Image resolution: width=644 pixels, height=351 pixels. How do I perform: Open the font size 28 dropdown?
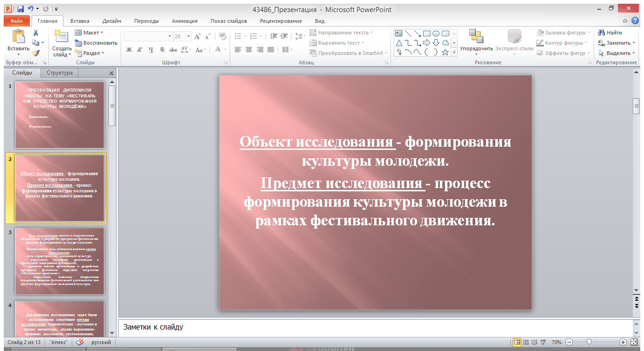pyautogui.click(x=188, y=36)
